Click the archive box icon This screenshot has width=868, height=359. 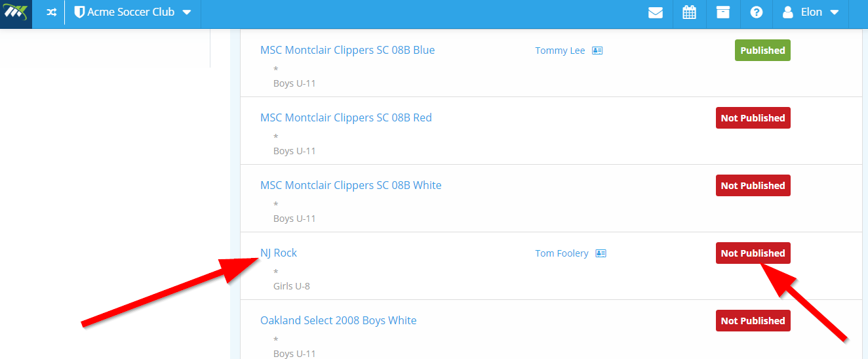723,12
